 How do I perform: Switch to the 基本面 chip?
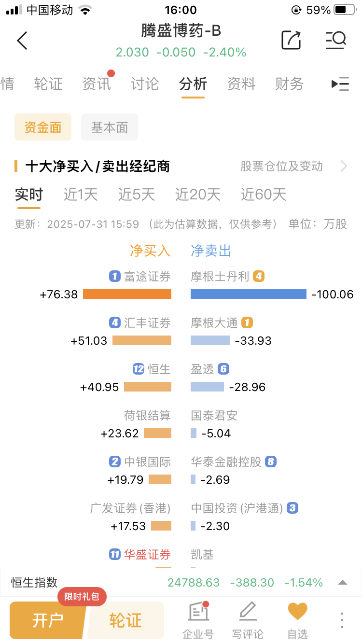pos(110,127)
